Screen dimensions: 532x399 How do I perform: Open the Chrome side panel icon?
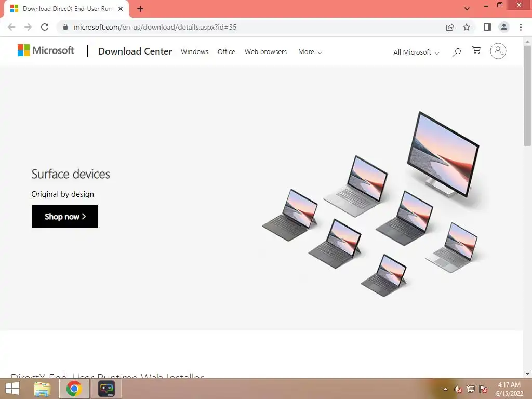(487, 27)
